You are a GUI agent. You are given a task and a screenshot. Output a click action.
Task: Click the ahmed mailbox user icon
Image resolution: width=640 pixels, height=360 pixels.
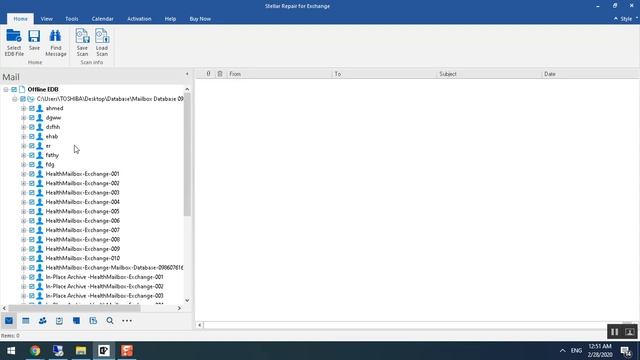click(40, 108)
